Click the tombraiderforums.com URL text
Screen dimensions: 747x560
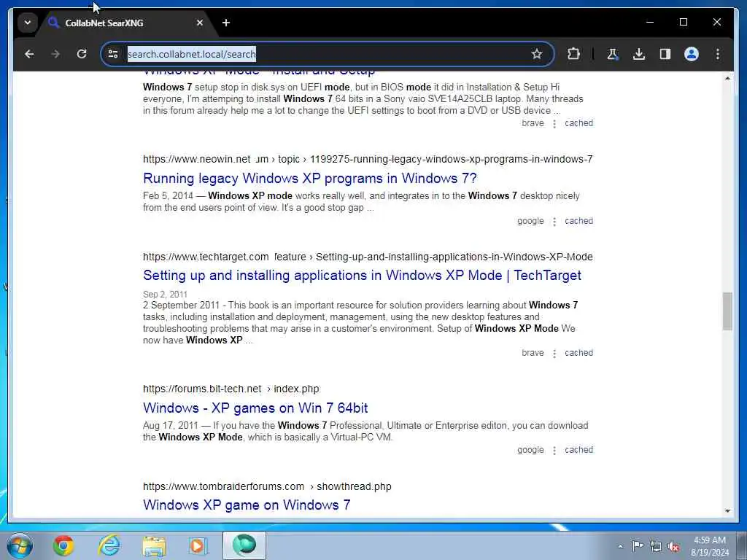pyautogui.click(x=267, y=486)
